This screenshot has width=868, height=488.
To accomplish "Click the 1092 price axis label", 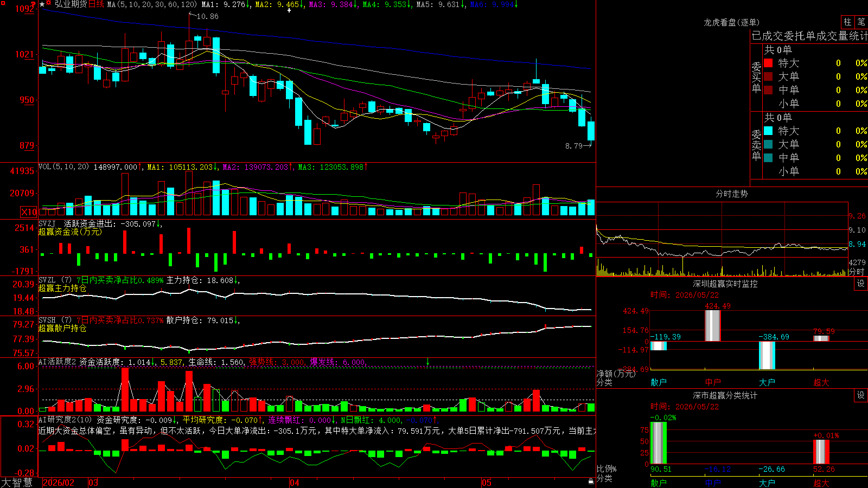I will click(x=25, y=9).
